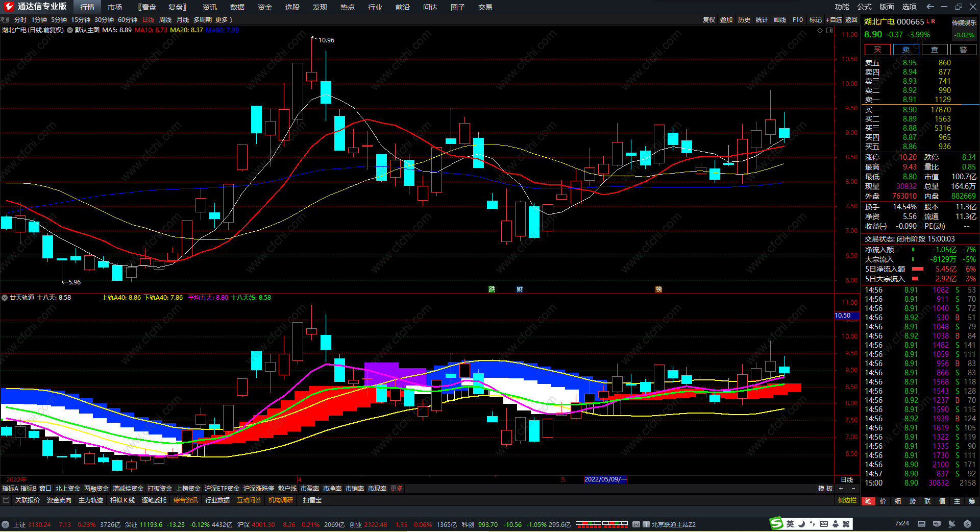Viewport: 980px width, 532px height.
Task: Click the Sogou input method S icon
Action: tap(776, 523)
